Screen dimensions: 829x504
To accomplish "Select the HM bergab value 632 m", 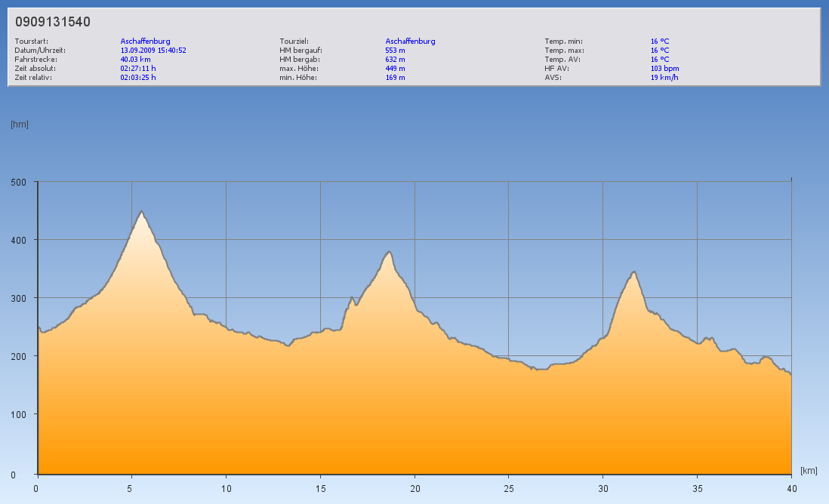I will click(x=395, y=59).
